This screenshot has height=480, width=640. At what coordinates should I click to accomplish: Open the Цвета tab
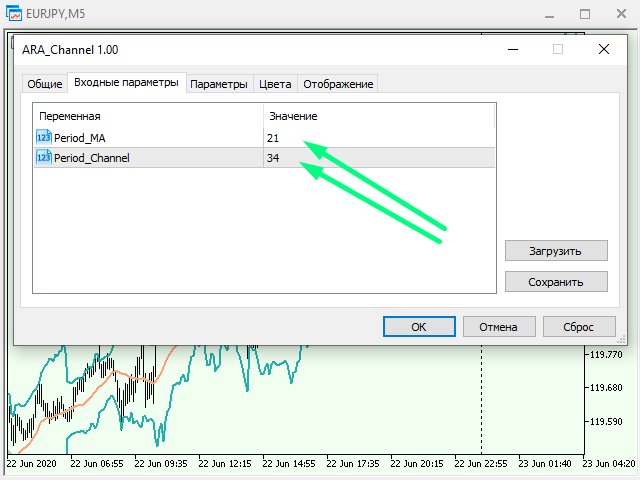click(276, 84)
